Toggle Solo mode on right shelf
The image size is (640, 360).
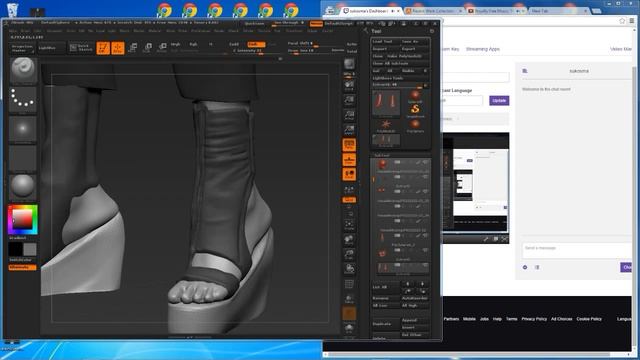click(349, 328)
